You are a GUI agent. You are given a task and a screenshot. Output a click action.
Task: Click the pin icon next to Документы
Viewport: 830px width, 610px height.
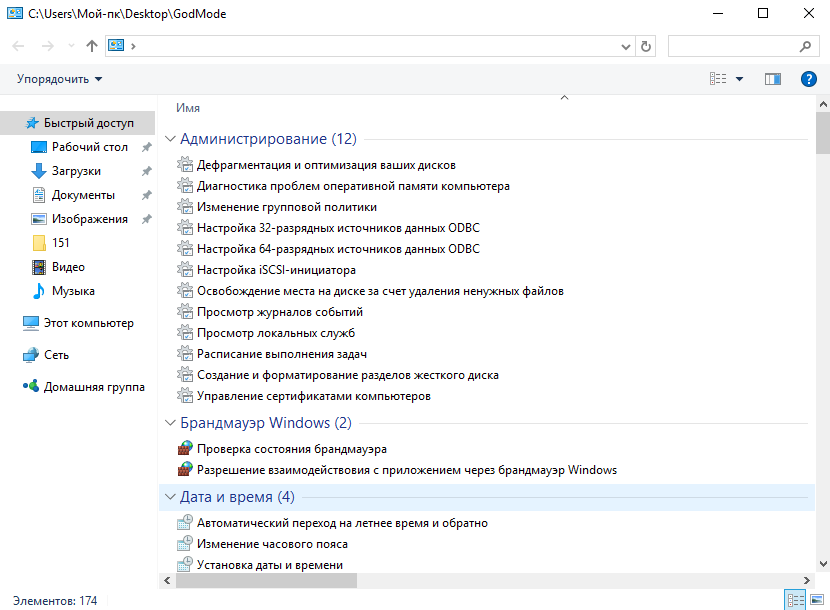coord(147,195)
